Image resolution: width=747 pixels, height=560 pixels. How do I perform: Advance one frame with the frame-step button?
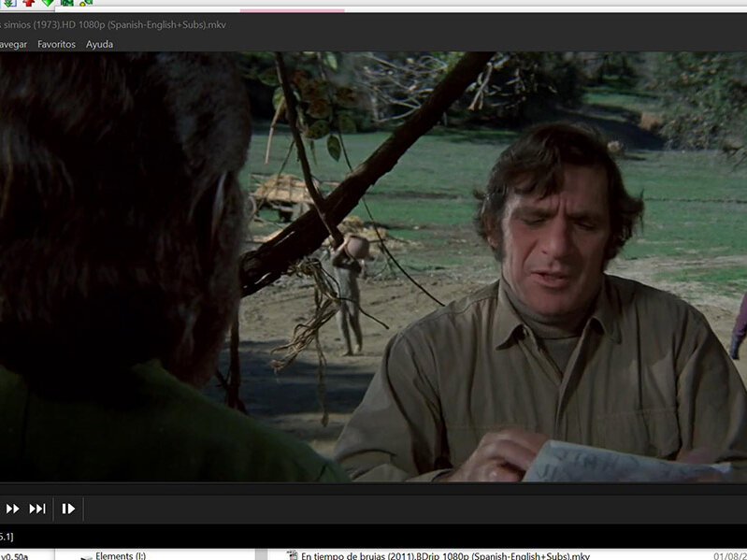pyautogui.click(x=68, y=509)
